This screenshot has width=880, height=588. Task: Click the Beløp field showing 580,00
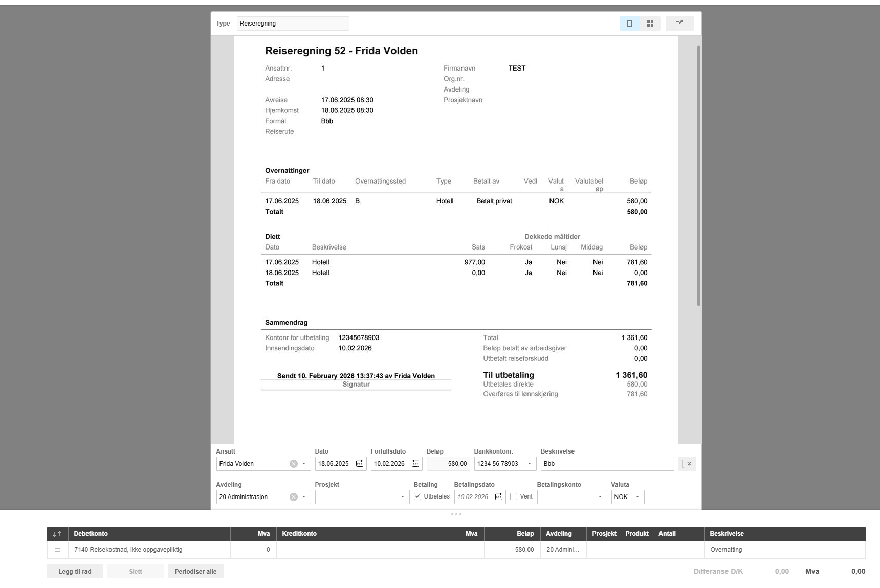coord(448,464)
